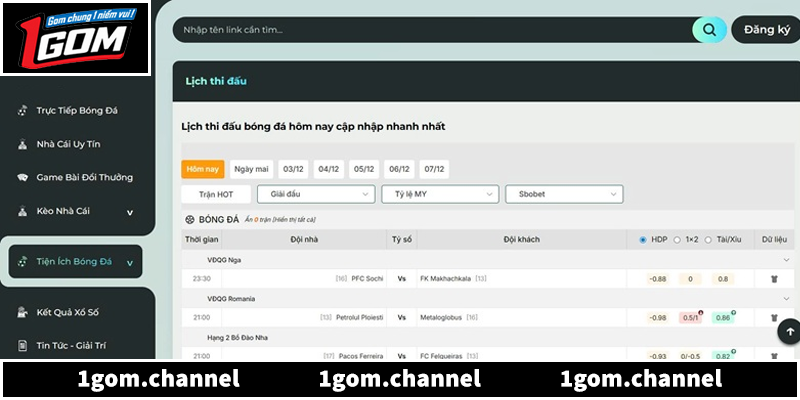This screenshot has width=800, height=400.
Task: Select the 03/12 date tab
Action: coord(293,169)
